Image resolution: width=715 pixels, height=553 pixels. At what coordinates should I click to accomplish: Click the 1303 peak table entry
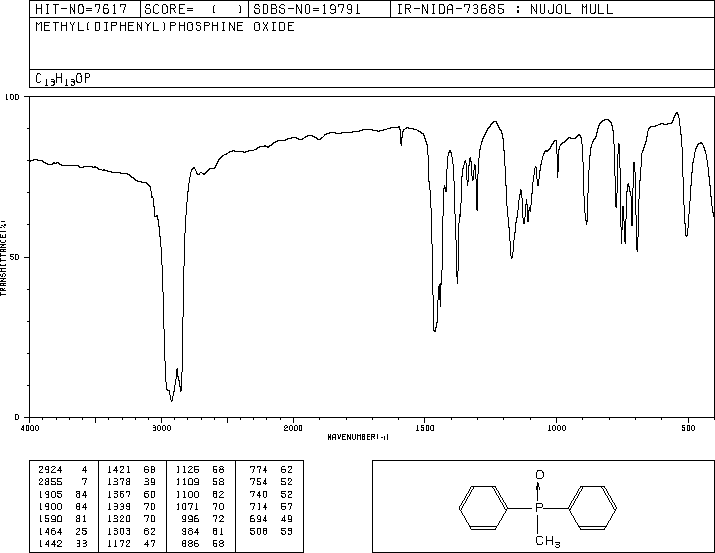pos(119,531)
